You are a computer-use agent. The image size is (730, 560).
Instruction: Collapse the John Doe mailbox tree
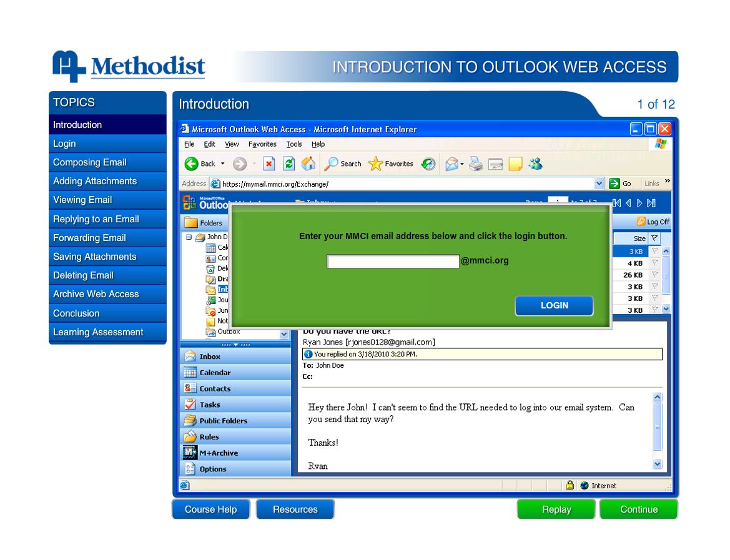[189, 237]
